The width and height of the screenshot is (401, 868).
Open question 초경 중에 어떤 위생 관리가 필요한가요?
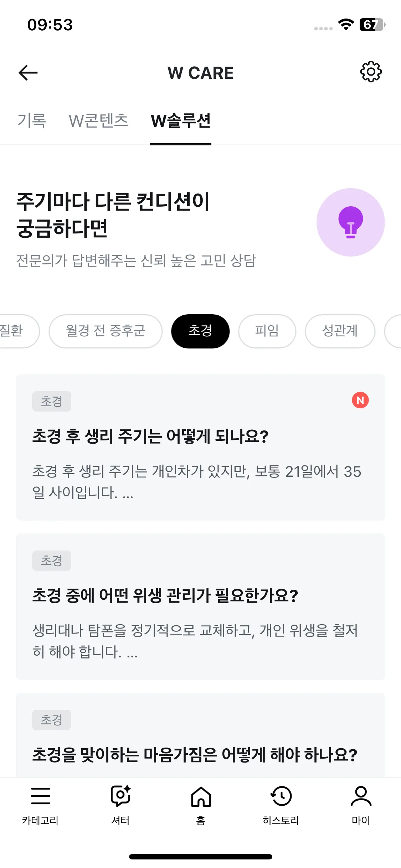click(x=200, y=606)
